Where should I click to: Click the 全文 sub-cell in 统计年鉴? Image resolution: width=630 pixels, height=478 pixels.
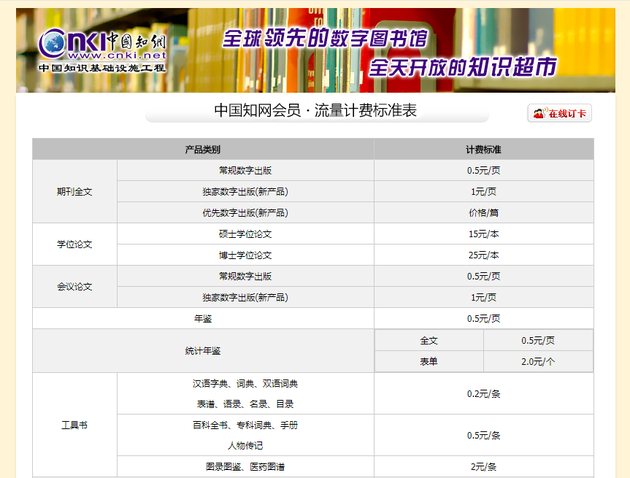[x=429, y=341]
